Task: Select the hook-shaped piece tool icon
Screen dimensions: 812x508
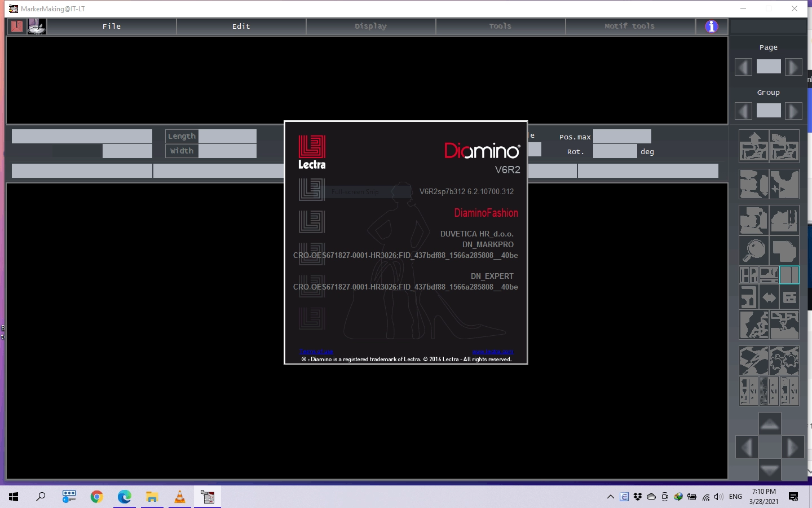Action: click(749, 297)
